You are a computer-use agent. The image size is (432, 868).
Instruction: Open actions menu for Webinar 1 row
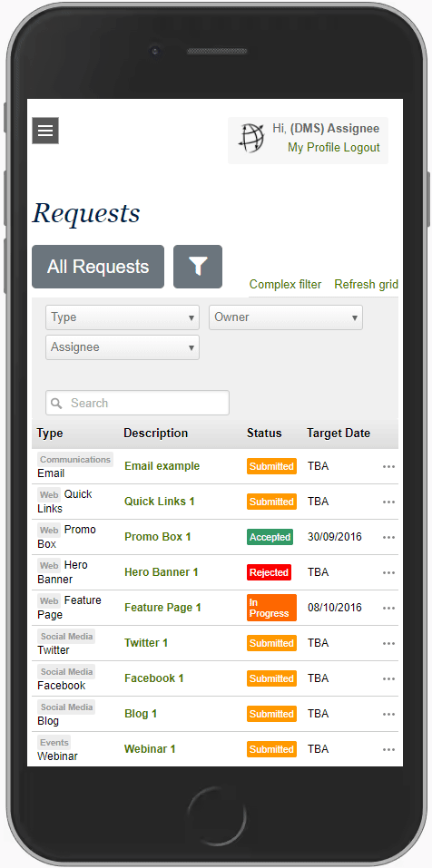[388, 750]
